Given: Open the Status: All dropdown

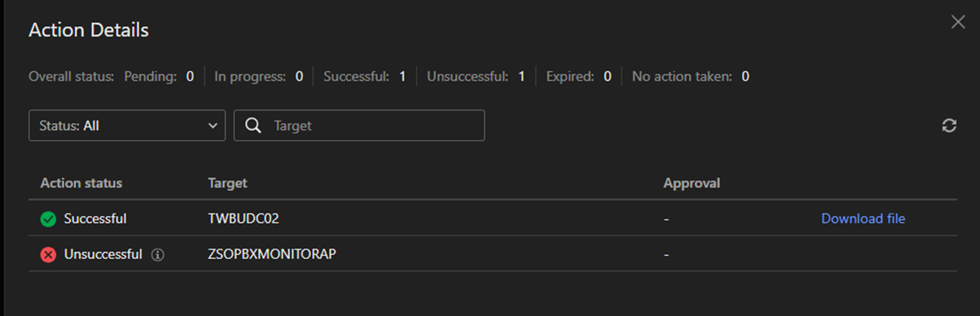Looking at the screenshot, I should [x=126, y=126].
